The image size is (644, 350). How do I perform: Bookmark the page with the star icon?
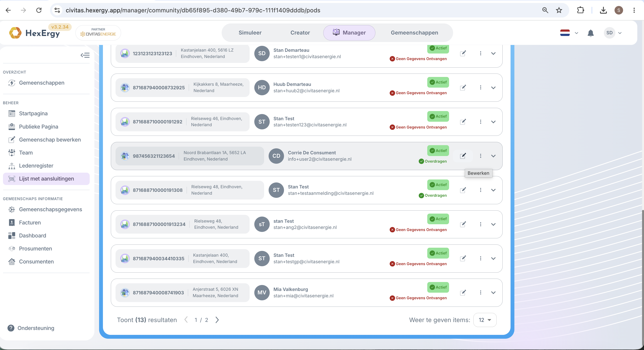pos(559,10)
